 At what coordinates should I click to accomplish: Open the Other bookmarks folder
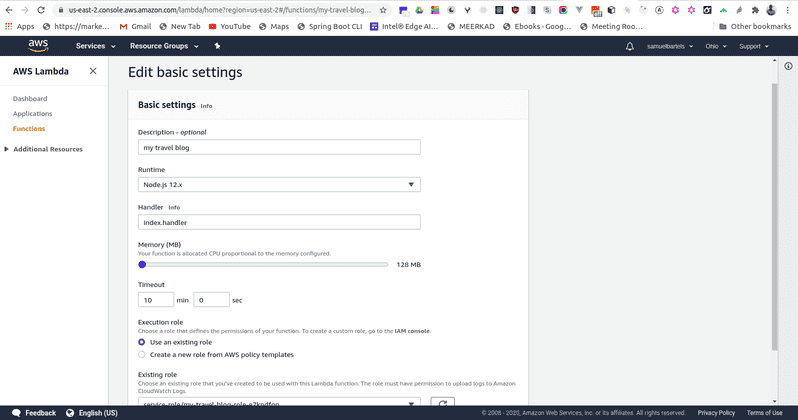[755, 26]
